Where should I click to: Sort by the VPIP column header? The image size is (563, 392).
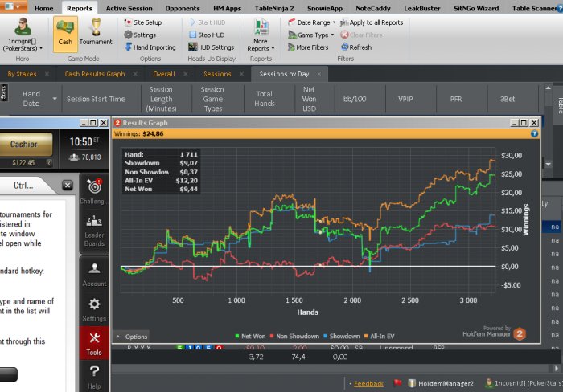click(x=405, y=99)
